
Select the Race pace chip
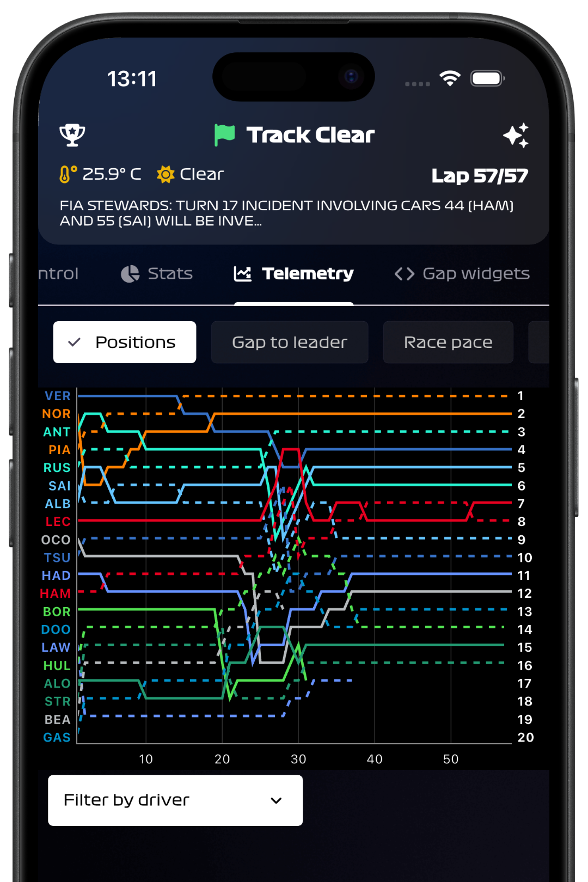pyautogui.click(x=448, y=342)
